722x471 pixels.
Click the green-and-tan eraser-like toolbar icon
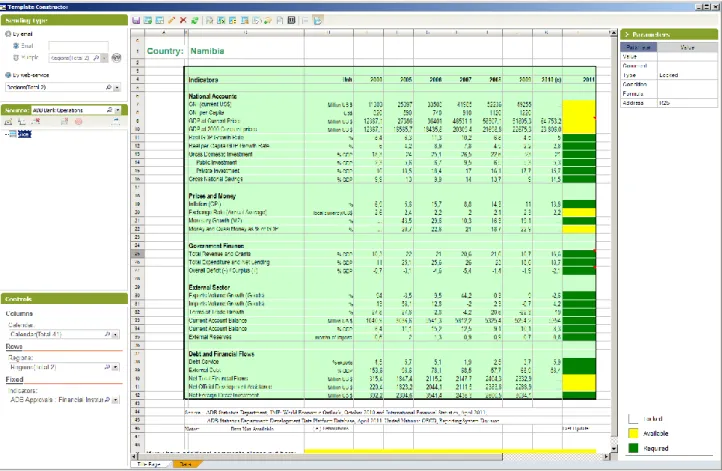[268, 20]
